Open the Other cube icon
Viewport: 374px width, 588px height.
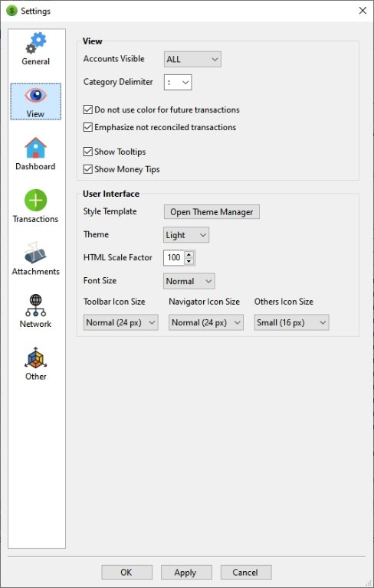36,358
